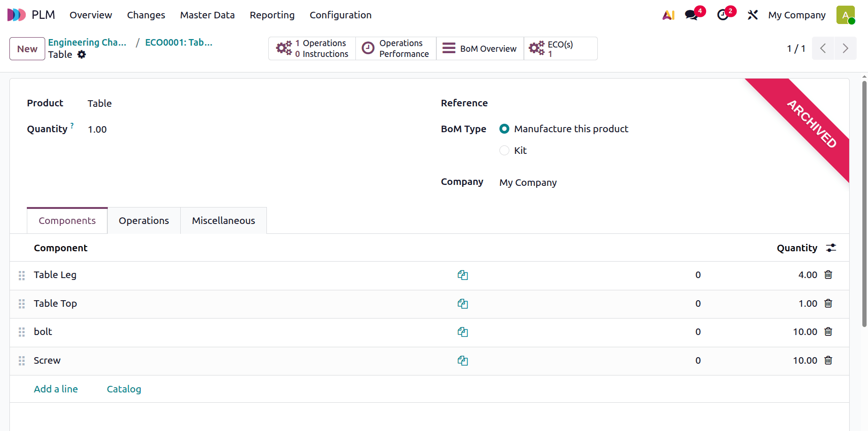The width and height of the screenshot is (868, 431).
Task: Open attachments icon for bolt
Action: (x=463, y=332)
